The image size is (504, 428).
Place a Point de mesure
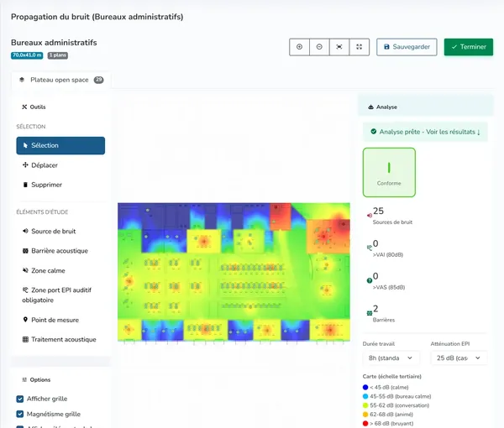coord(60,320)
